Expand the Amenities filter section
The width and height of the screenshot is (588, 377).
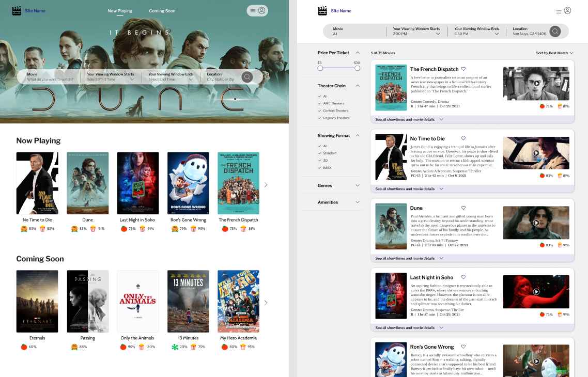point(358,202)
